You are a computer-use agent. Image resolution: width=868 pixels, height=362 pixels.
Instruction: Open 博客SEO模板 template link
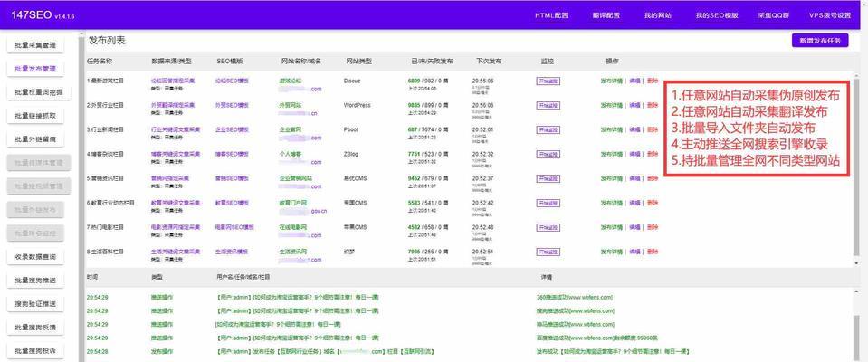[232, 154]
